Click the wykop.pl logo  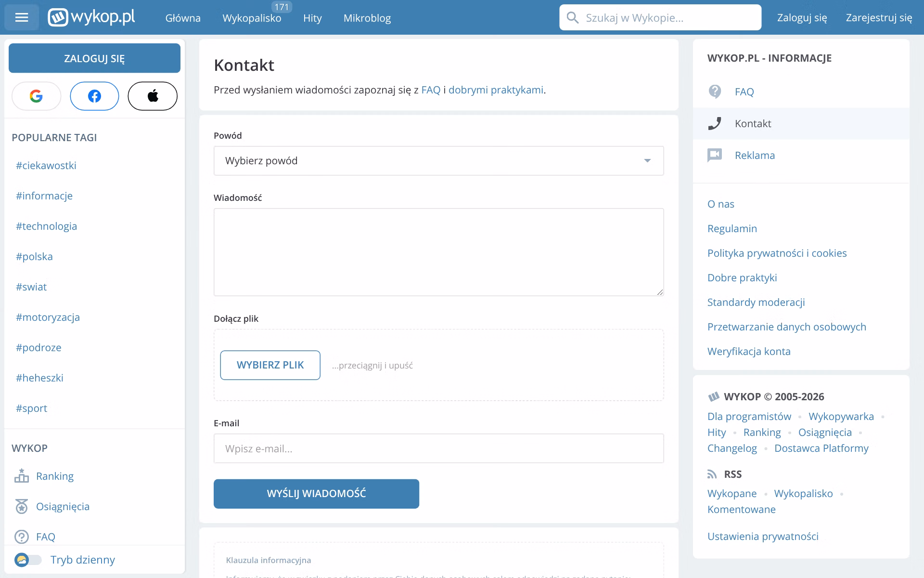point(91,17)
